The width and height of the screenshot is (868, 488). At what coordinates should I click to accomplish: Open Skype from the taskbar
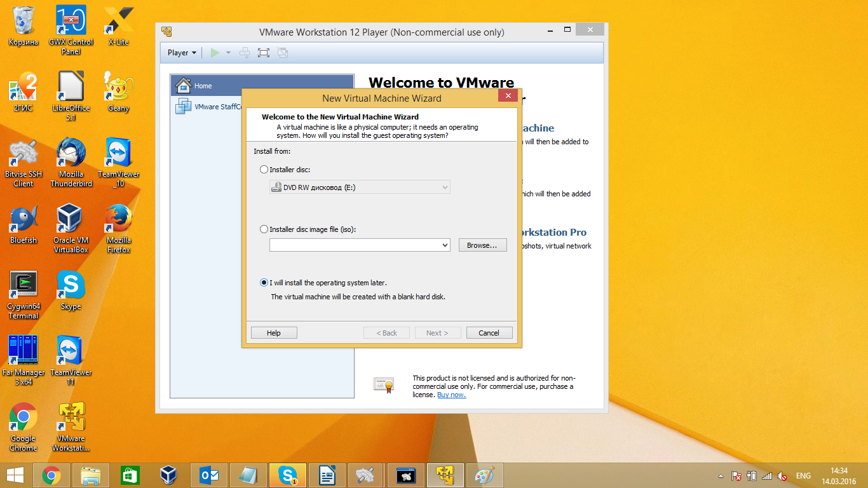pyautogui.click(x=288, y=475)
